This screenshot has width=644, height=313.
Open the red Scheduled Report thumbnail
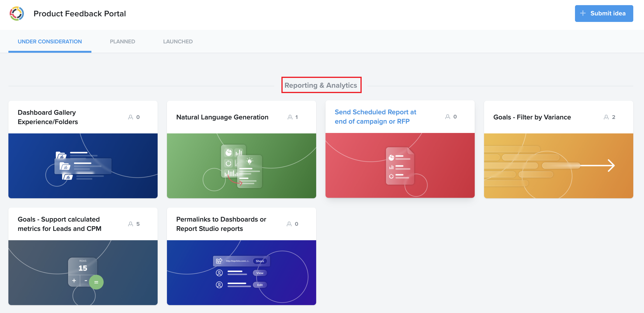[400, 165]
